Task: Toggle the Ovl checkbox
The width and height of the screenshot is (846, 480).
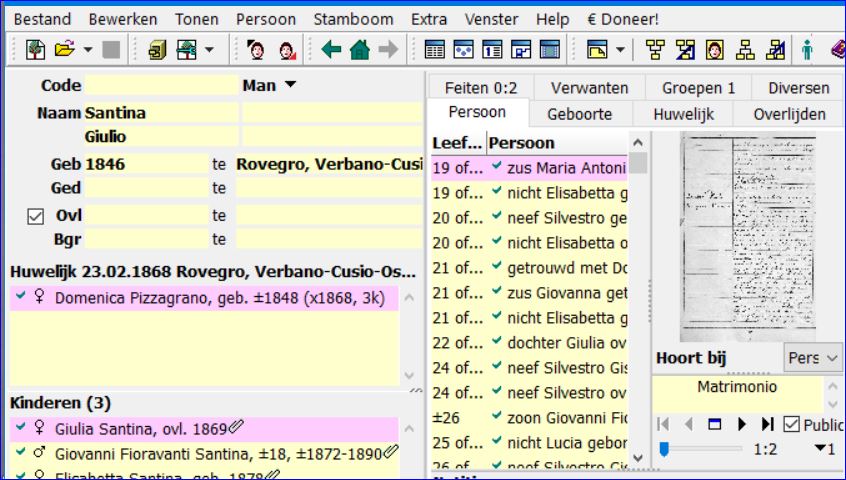Action: 36,215
